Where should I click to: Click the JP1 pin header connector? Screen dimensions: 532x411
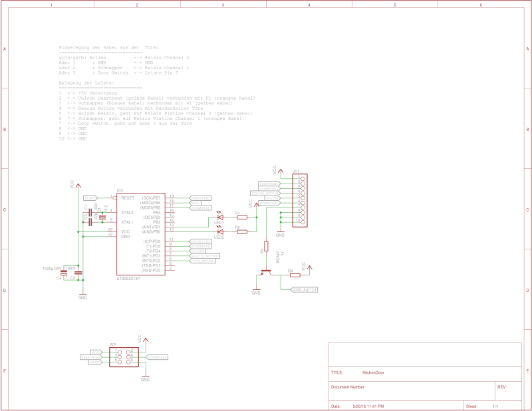pos(300,200)
